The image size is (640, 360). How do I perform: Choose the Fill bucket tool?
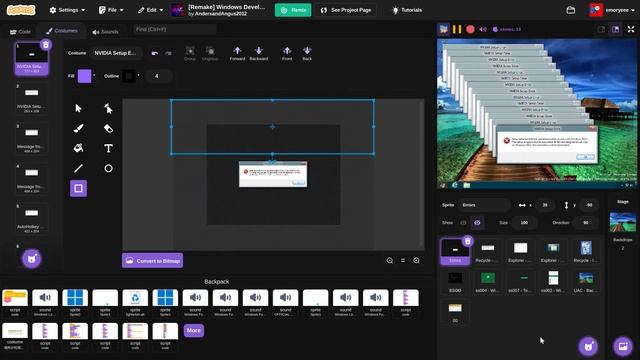(78, 148)
